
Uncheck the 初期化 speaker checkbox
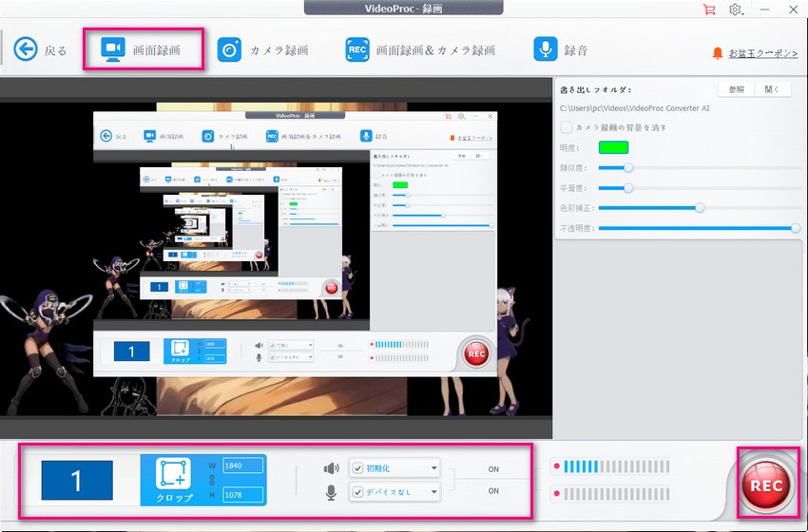[357, 468]
